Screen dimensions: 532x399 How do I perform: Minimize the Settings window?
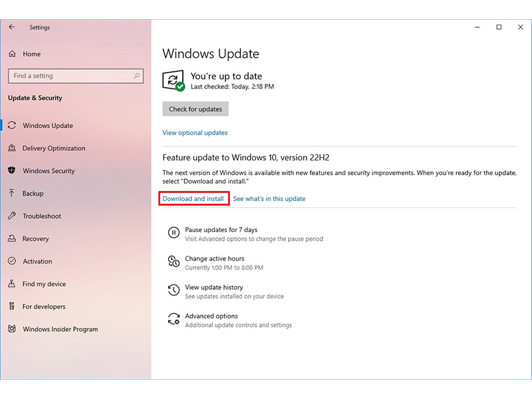[x=477, y=27]
